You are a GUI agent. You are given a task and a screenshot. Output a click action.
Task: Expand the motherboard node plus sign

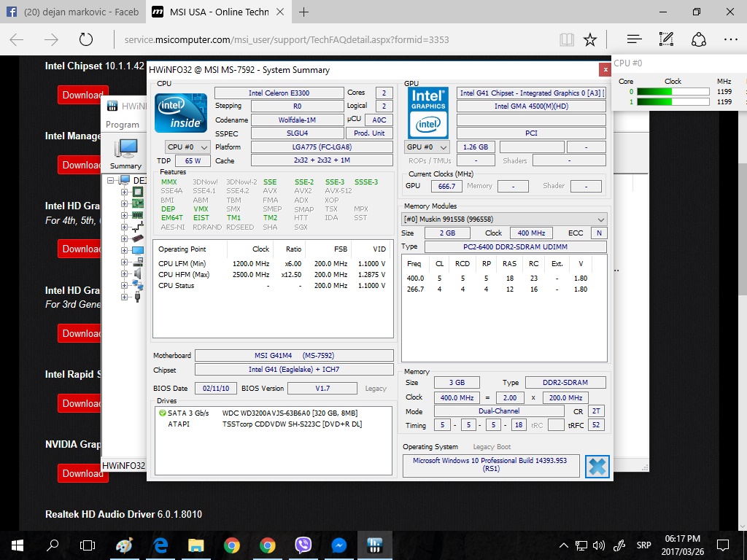pos(124,204)
